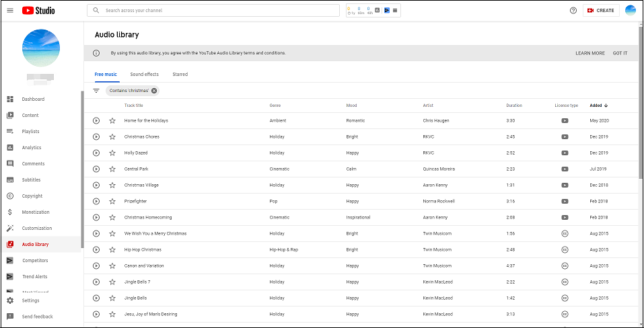Open the filter icon in library
Image resolution: width=644 pixels, height=328 pixels.
(x=96, y=91)
